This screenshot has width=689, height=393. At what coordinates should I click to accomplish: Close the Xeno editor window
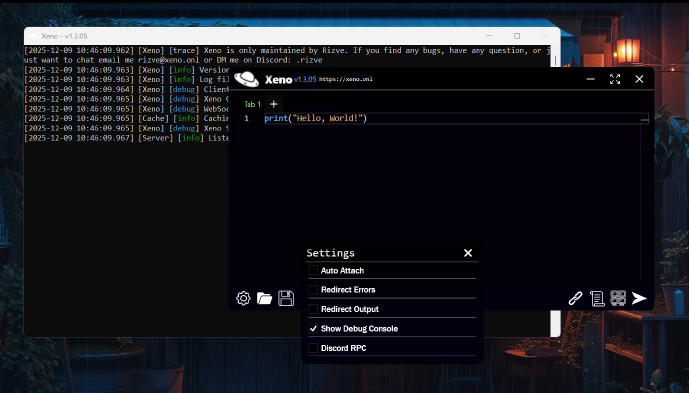pos(639,79)
